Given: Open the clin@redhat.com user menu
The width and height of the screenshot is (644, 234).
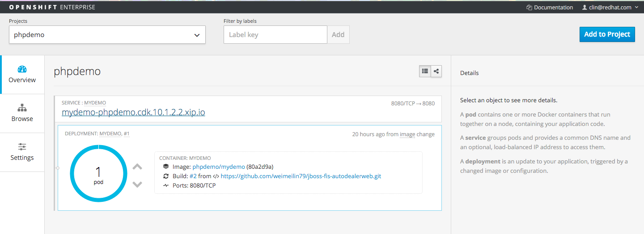Looking at the screenshot, I should (x=610, y=7).
